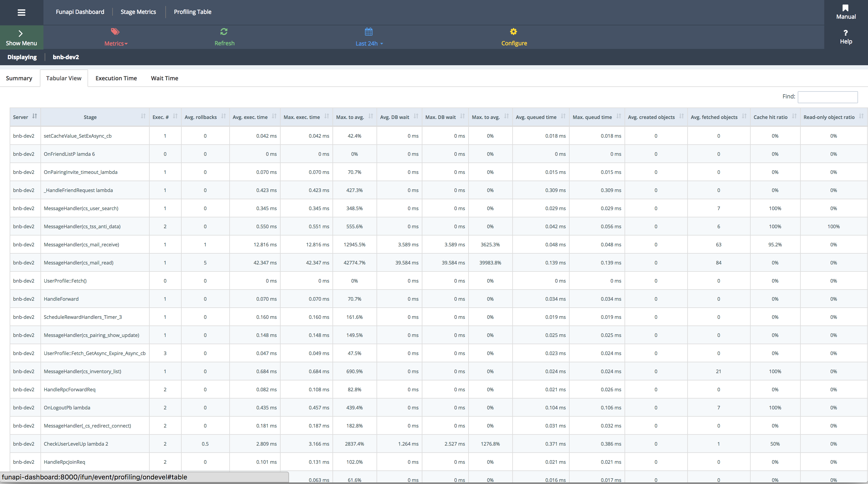868x484 pixels.
Task: Click the Refresh icon to reload data
Action: [224, 32]
